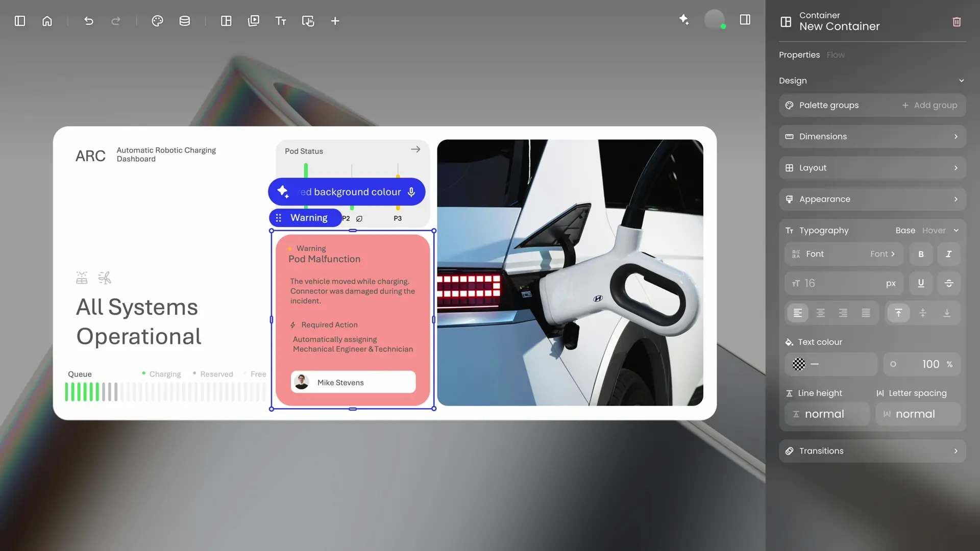
Task: Toggle bold text formatting
Action: point(921,254)
